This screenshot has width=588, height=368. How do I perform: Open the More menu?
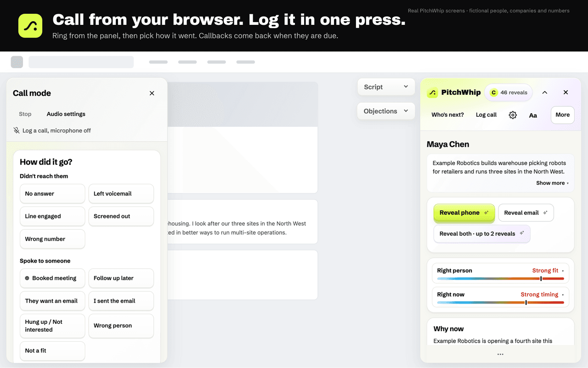(x=563, y=115)
